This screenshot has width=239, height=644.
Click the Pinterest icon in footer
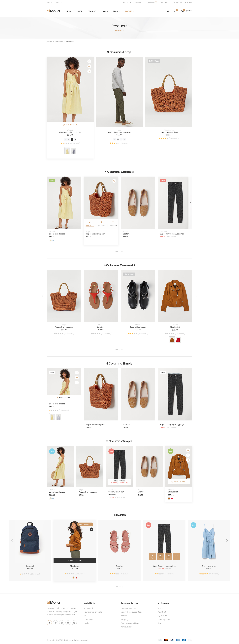[x=74, y=622]
